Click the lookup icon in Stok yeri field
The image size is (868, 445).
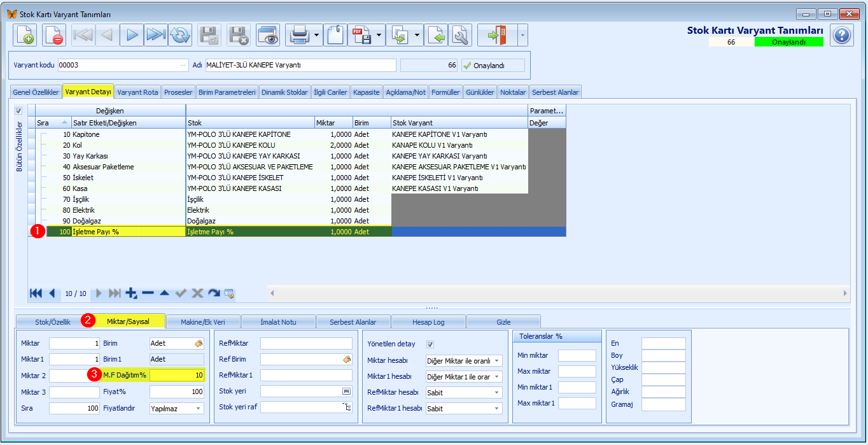pos(347,391)
